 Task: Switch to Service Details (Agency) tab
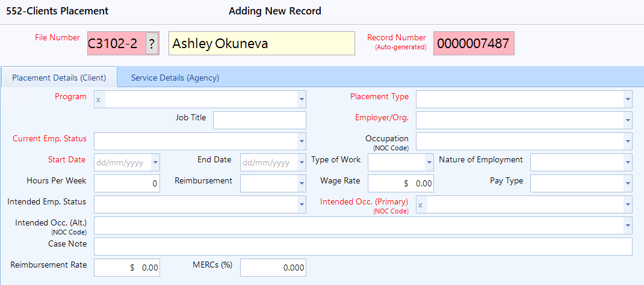[x=175, y=78]
